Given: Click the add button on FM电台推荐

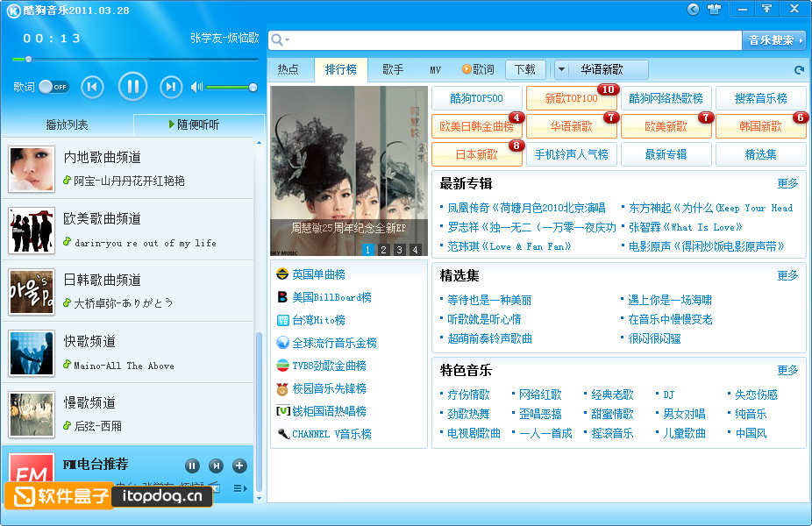Looking at the screenshot, I should coord(240,466).
